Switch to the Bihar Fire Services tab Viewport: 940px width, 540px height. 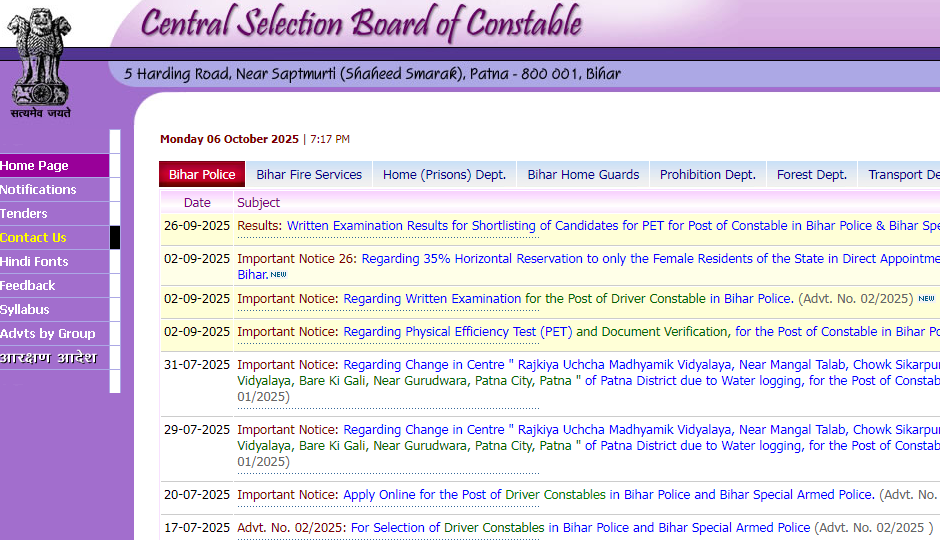[x=309, y=175]
